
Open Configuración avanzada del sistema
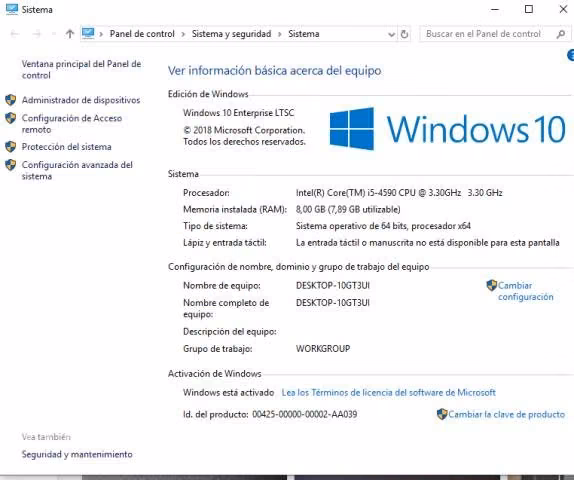(x=77, y=170)
